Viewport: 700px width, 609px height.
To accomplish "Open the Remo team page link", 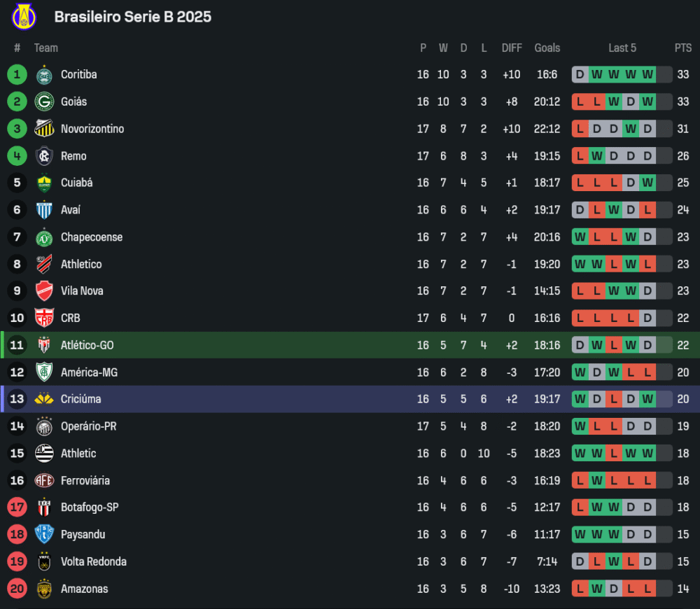I will [73, 156].
